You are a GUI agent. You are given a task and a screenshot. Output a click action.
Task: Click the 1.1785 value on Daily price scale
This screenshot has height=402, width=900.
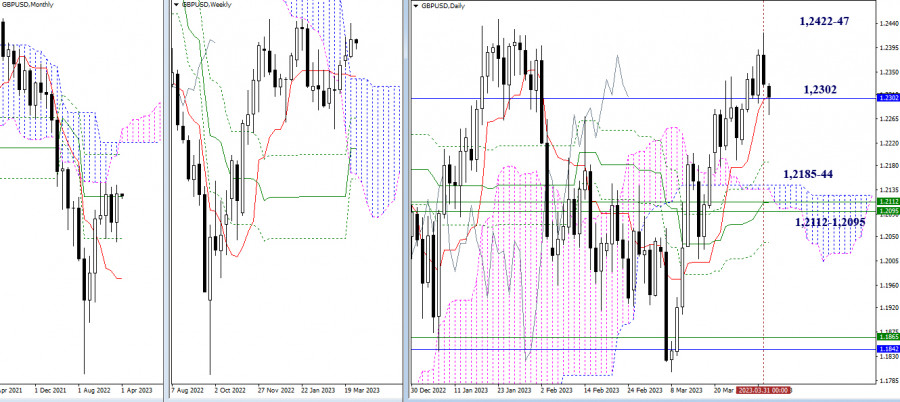(x=887, y=380)
